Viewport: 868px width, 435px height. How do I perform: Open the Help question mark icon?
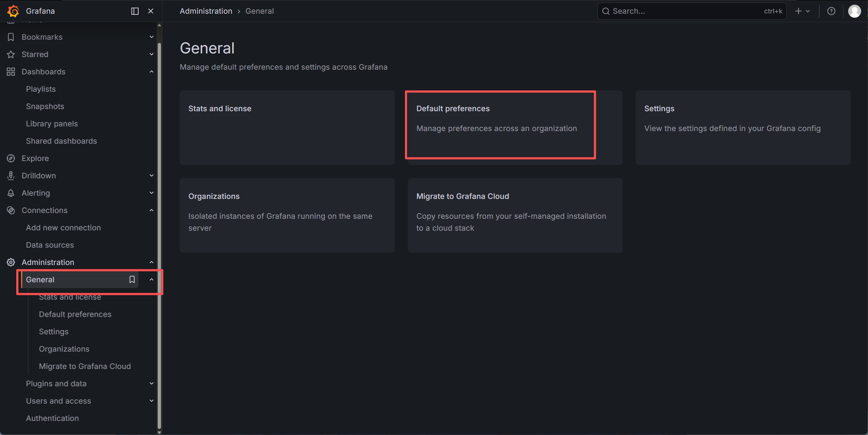pos(831,11)
